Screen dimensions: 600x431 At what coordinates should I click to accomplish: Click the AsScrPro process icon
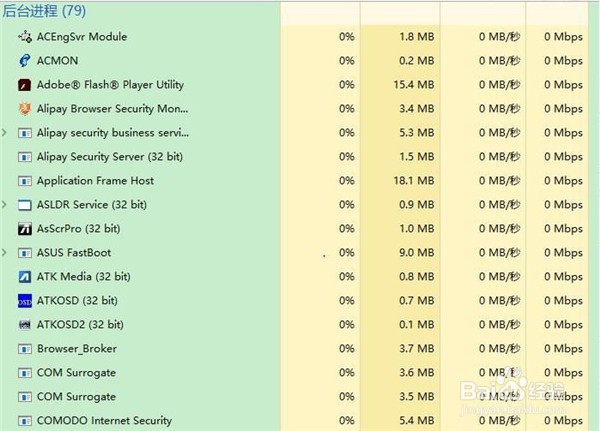pos(25,229)
